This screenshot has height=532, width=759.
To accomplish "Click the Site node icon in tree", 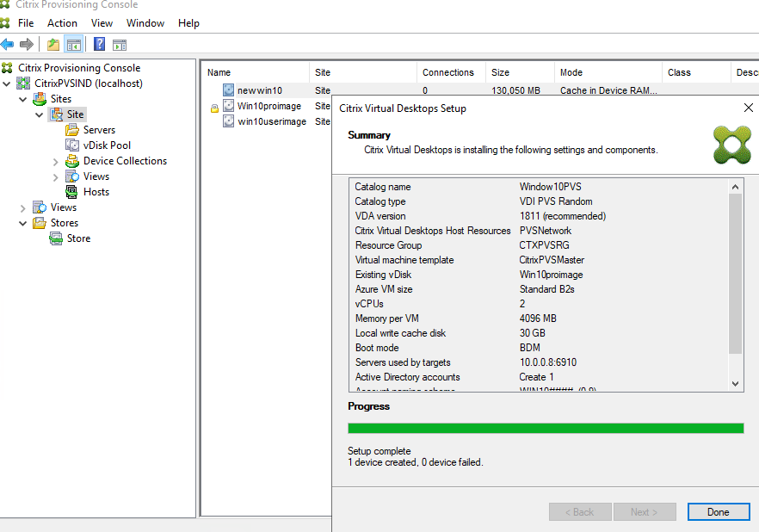I will (x=56, y=114).
